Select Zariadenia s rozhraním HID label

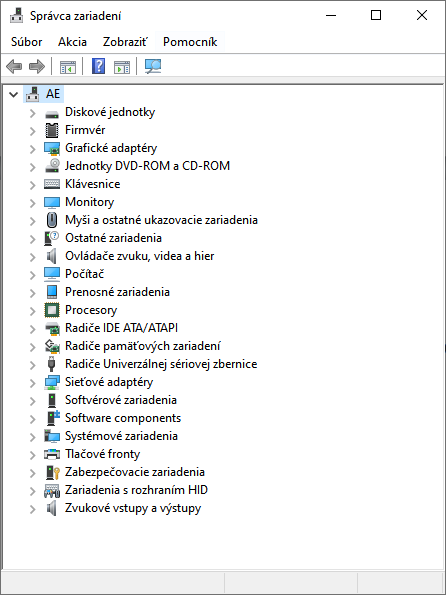pyautogui.click(x=136, y=490)
